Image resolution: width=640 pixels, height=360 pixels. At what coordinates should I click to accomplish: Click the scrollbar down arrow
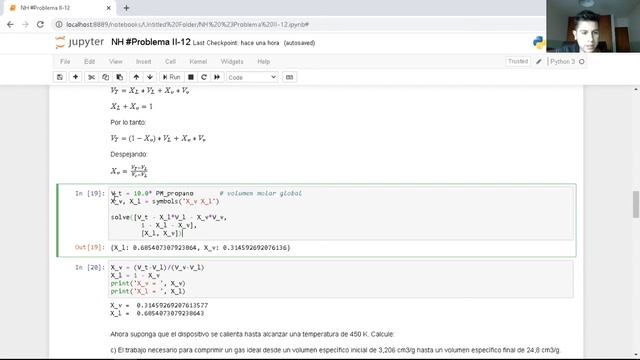[636, 356]
